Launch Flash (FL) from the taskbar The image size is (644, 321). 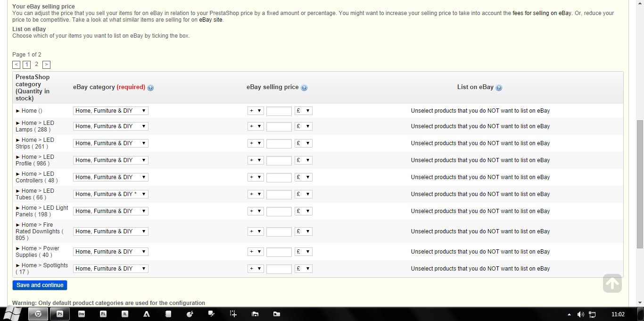pyautogui.click(x=103, y=314)
